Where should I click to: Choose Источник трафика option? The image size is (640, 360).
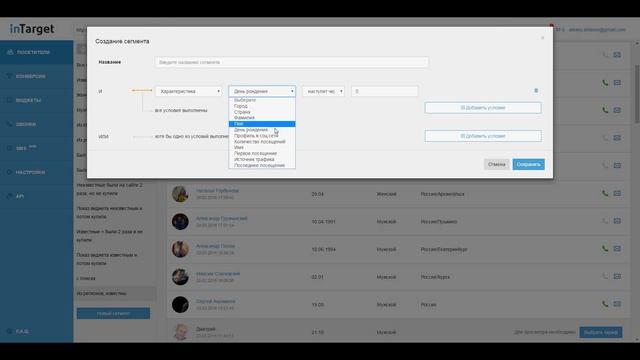[262, 159]
